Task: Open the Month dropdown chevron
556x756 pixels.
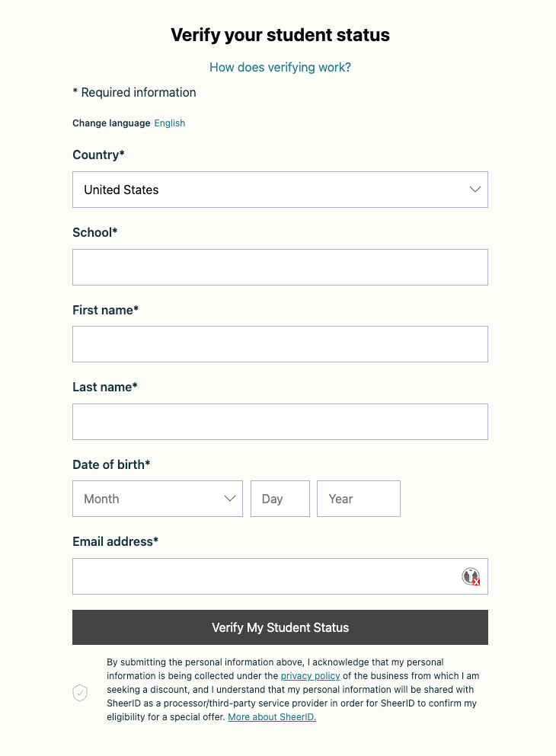Action: [229, 499]
